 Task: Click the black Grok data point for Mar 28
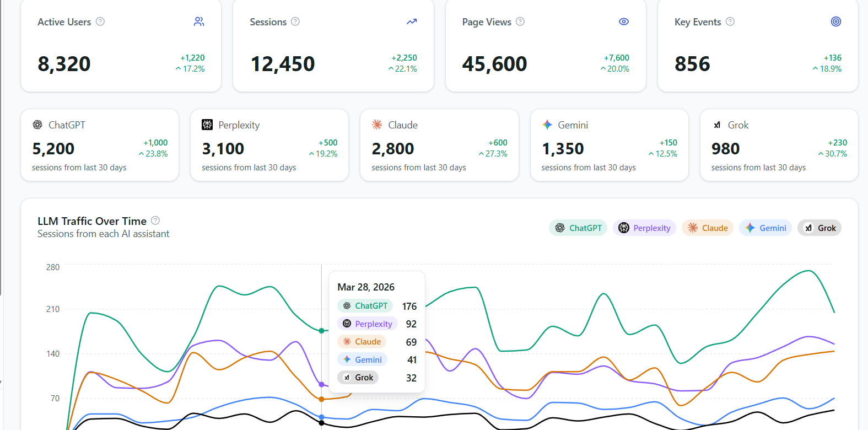tap(322, 423)
